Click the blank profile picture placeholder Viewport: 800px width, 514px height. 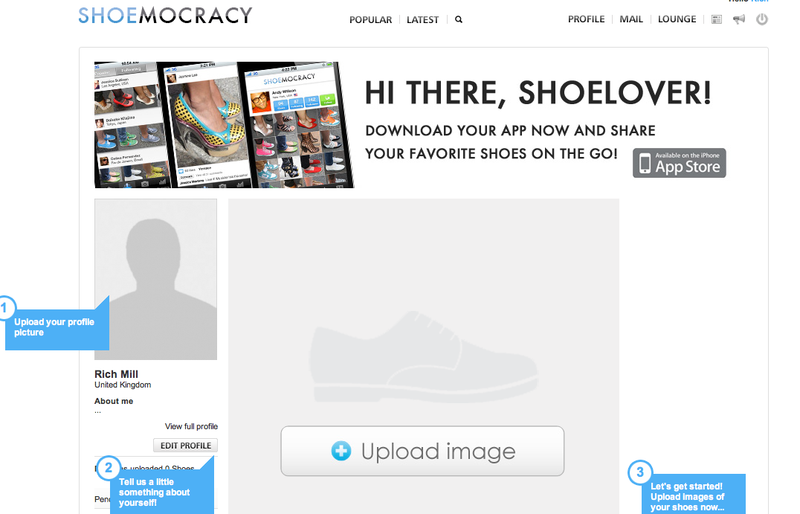[x=156, y=279]
